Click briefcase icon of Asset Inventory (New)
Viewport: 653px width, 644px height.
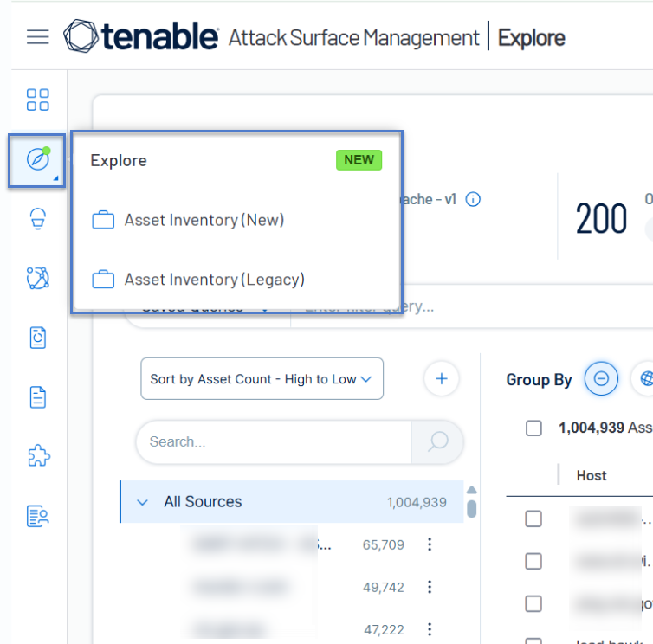tap(103, 220)
